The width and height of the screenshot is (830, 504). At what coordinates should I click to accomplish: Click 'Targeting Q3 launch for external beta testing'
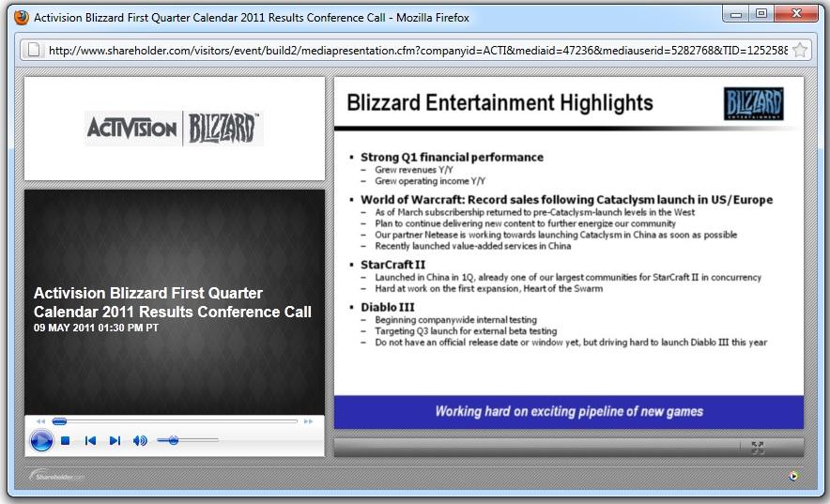point(466,331)
